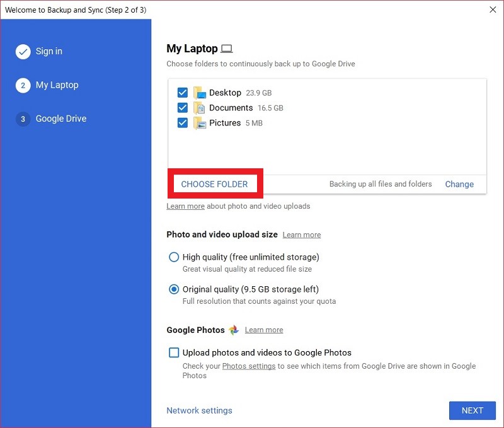Click the CHOOSE FOLDER button
Screen dimensions: 504x428
214,184
